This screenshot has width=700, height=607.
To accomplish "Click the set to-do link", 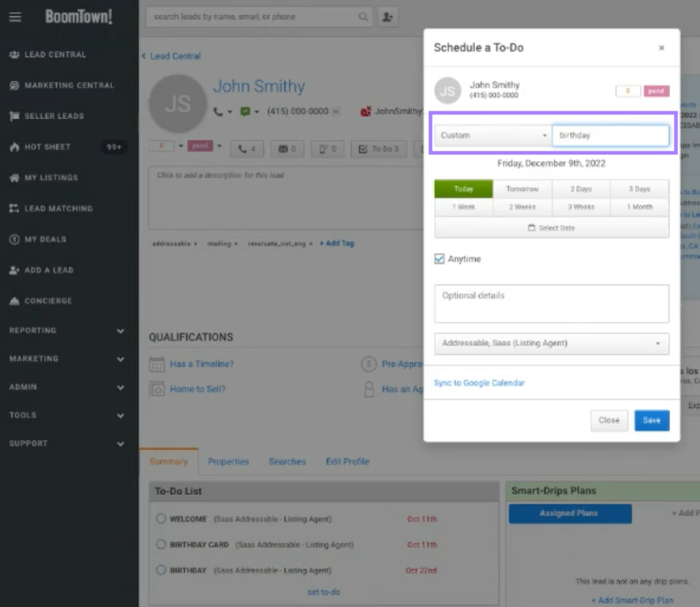I will pos(323,592).
